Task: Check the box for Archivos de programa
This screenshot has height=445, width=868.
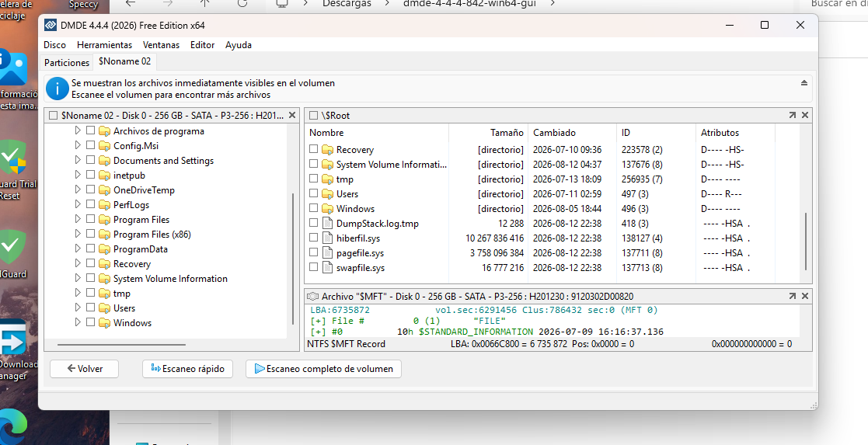Action: pyautogui.click(x=90, y=130)
